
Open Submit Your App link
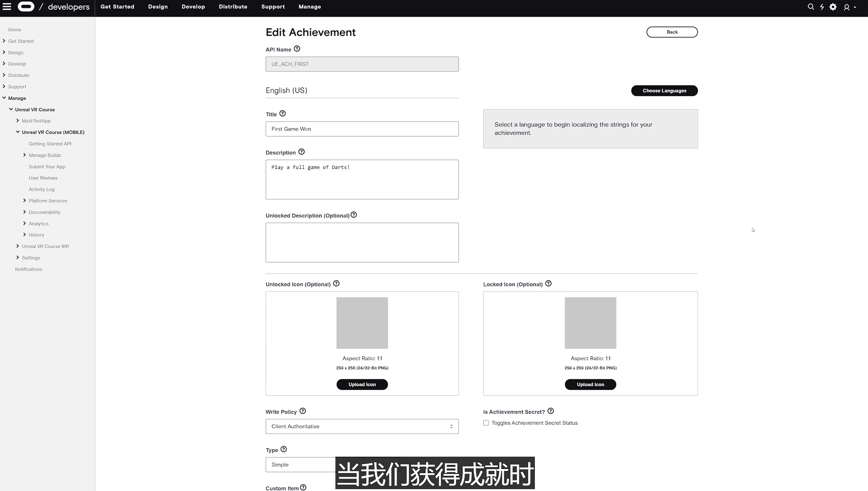click(47, 167)
